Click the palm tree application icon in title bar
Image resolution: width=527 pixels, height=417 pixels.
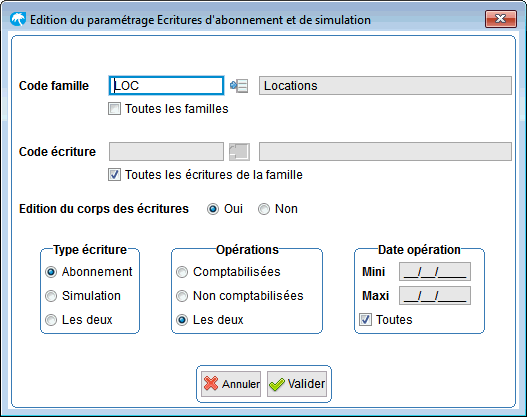coord(18,19)
